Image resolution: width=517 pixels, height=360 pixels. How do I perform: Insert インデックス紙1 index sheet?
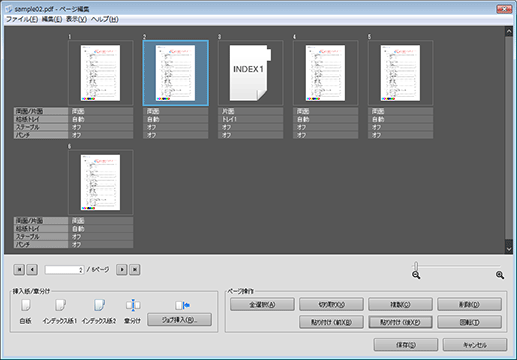click(60, 305)
